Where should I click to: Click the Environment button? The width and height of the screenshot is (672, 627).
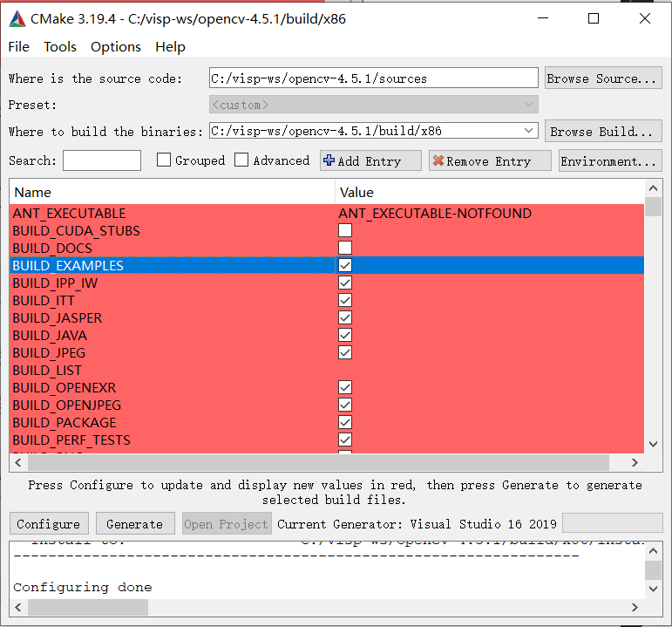click(x=610, y=160)
